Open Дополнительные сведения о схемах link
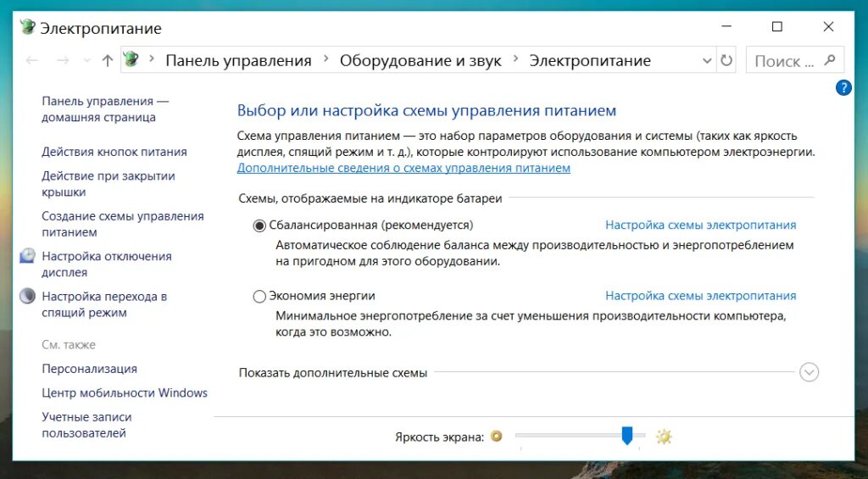Image resolution: width=868 pixels, height=479 pixels. (x=403, y=168)
